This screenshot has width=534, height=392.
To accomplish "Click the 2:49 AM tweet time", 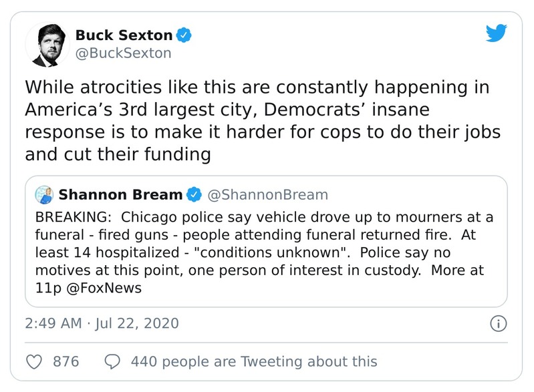I will 54,324.
